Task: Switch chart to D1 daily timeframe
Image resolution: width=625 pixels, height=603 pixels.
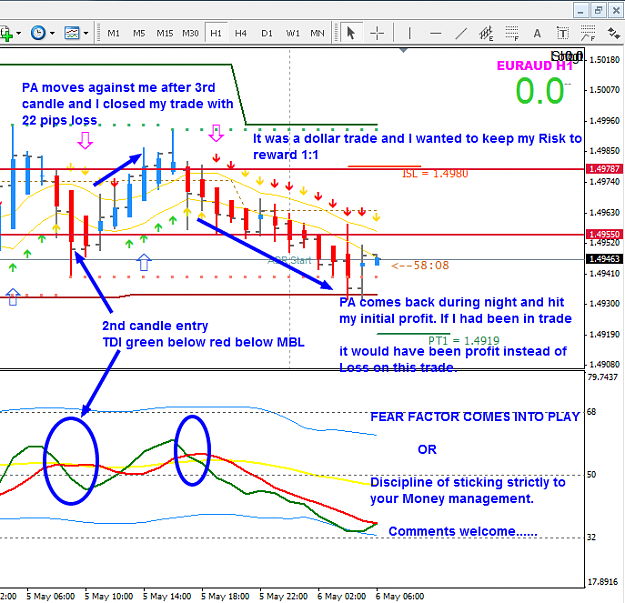Action: (267, 33)
